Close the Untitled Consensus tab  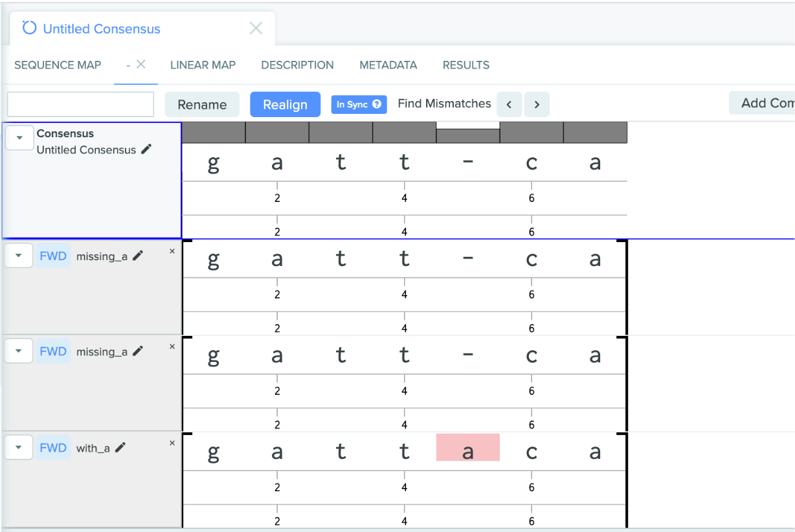[x=256, y=28]
